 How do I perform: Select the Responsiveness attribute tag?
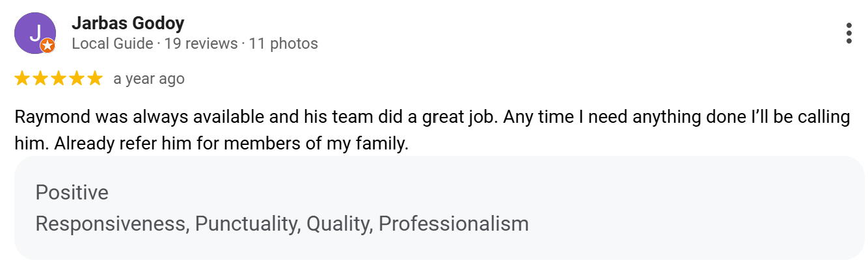113,224
